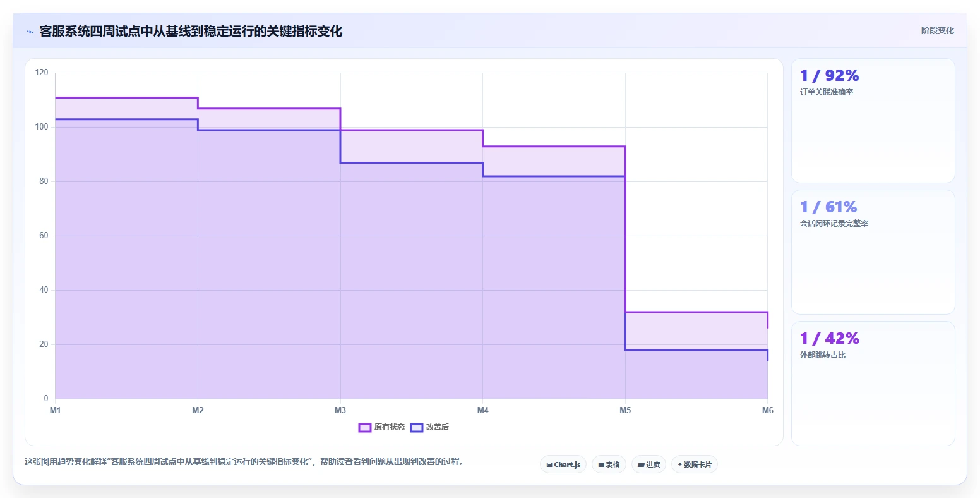Select the 订单关联准确率 card label
This screenshot has width=980, height=498.
(x=827, y=92)
